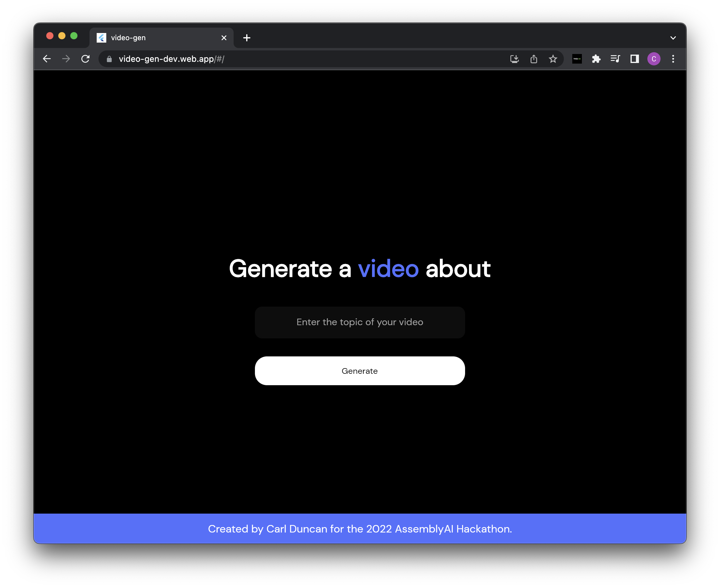Open the Chrome three-dot menu
Image resolution: width=720 pixels, height=588 pixels.
coord(673,59)
